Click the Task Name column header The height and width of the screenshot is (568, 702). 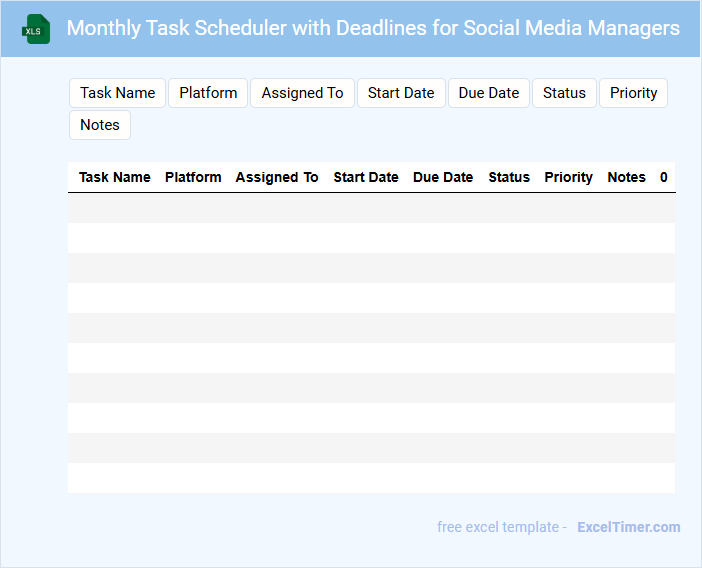click(x=115, y=177)
